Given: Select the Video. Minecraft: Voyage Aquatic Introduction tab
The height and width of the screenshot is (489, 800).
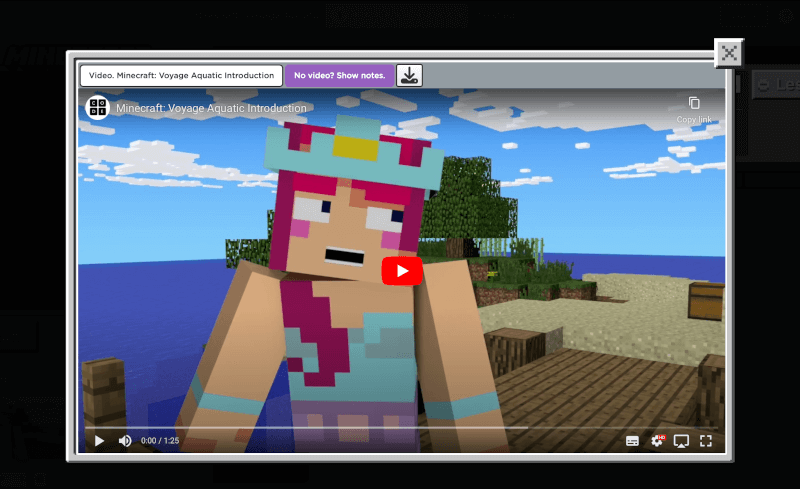Looking at the screenshot, I should coord(181,76).
